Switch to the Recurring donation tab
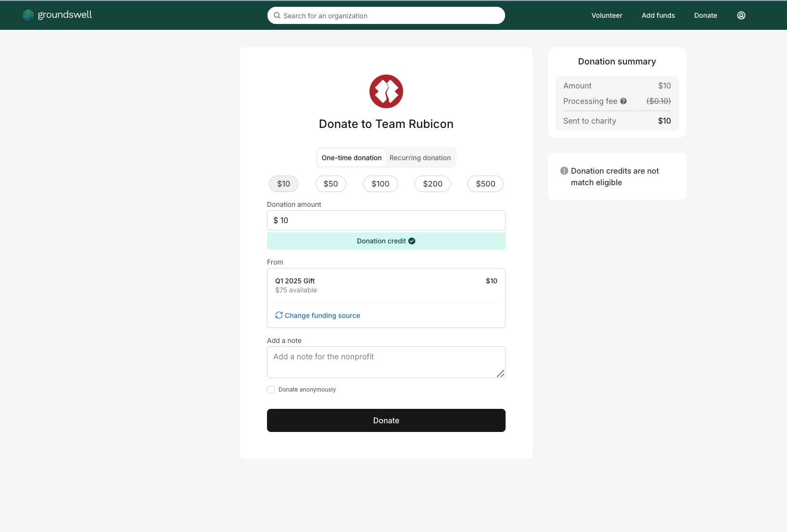Image resolution: width=787 pixels, height=532 pixels. click(420, 158)
